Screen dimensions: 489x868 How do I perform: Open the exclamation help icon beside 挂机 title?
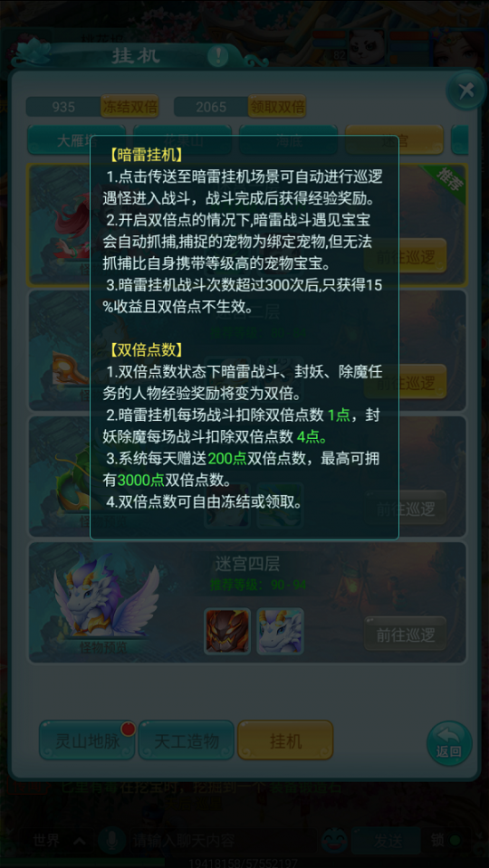217,56
